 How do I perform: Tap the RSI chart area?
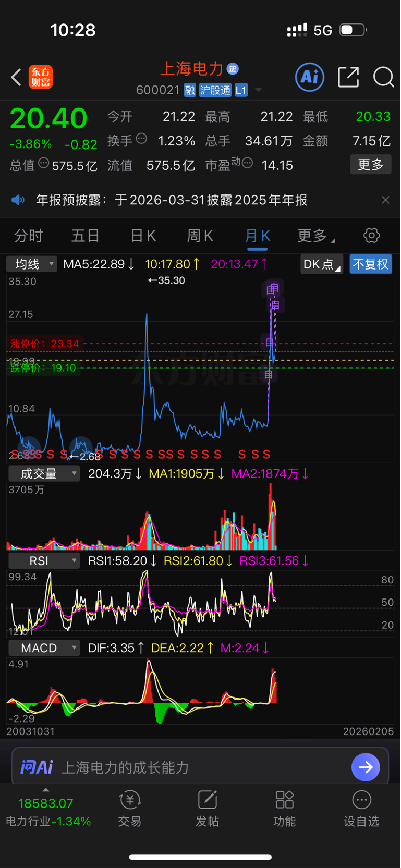pyautogui.click(x=200, y=604)
